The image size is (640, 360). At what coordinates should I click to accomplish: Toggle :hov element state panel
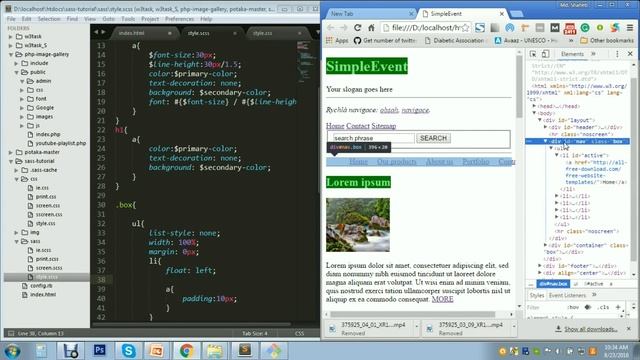[x=573, y=307]
